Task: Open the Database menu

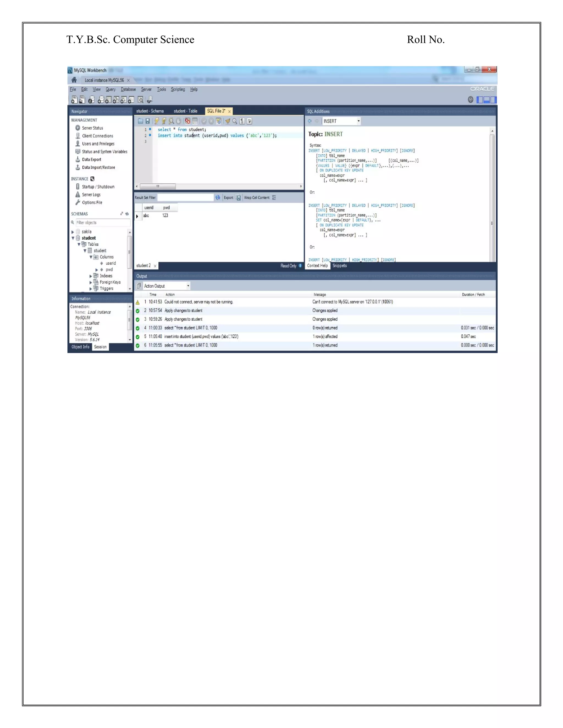Action: 128,89
